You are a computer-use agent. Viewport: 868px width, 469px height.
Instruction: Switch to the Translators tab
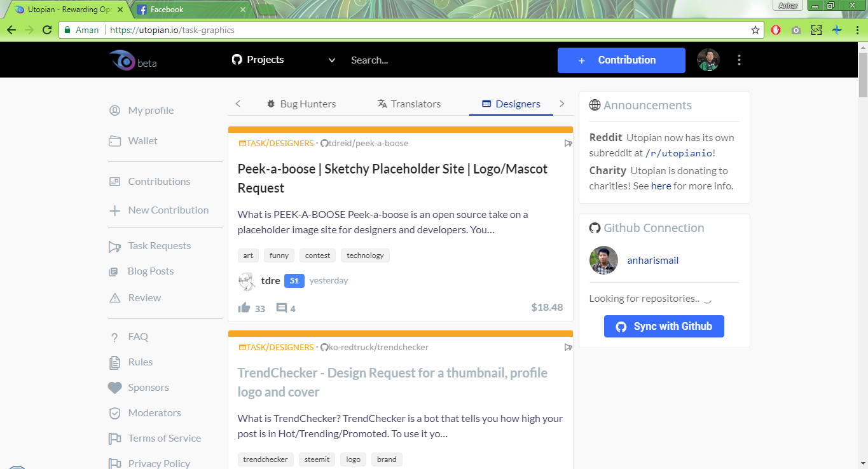click(x=409, y=104)
